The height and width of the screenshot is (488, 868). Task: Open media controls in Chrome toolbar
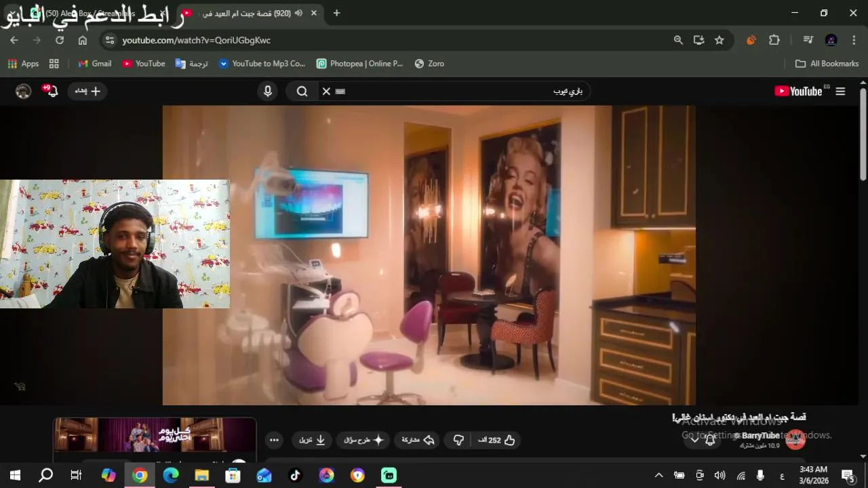(808, 40)
